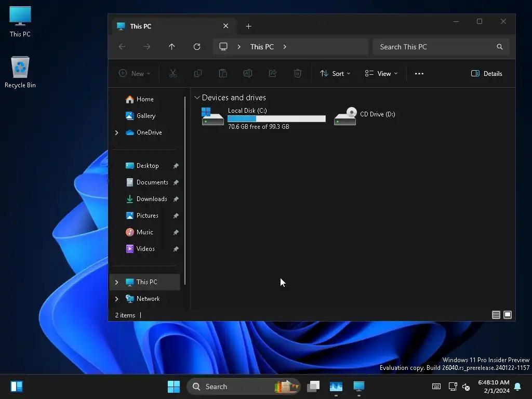Select the CD Drive (D:) icon

pos(345,116)
